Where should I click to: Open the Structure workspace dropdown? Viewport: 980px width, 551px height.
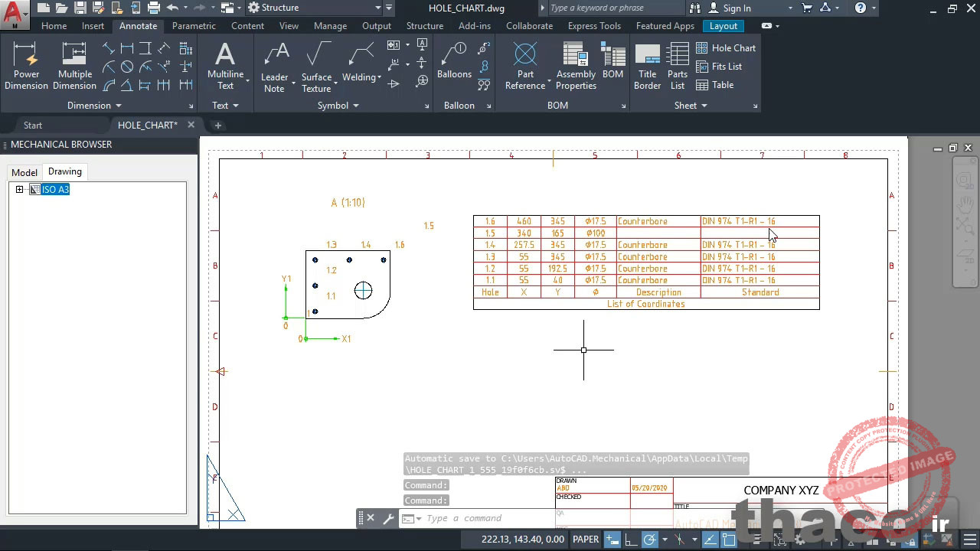click(314, 8)
